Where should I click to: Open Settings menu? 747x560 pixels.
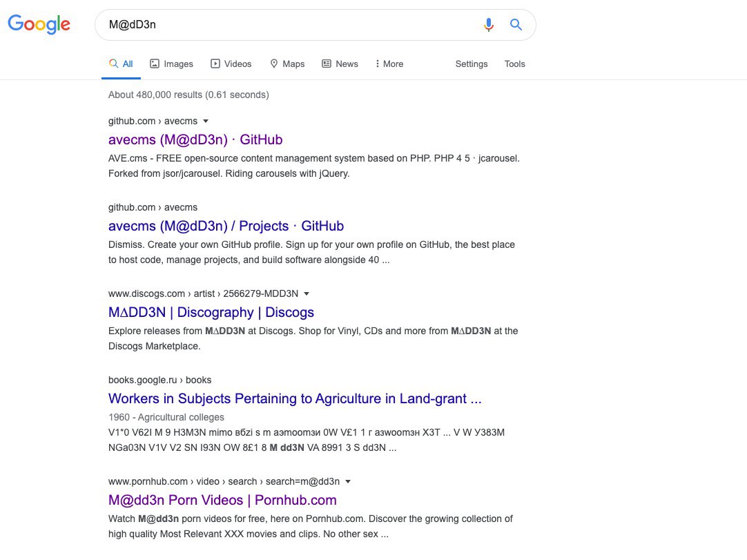click(471, 64)
